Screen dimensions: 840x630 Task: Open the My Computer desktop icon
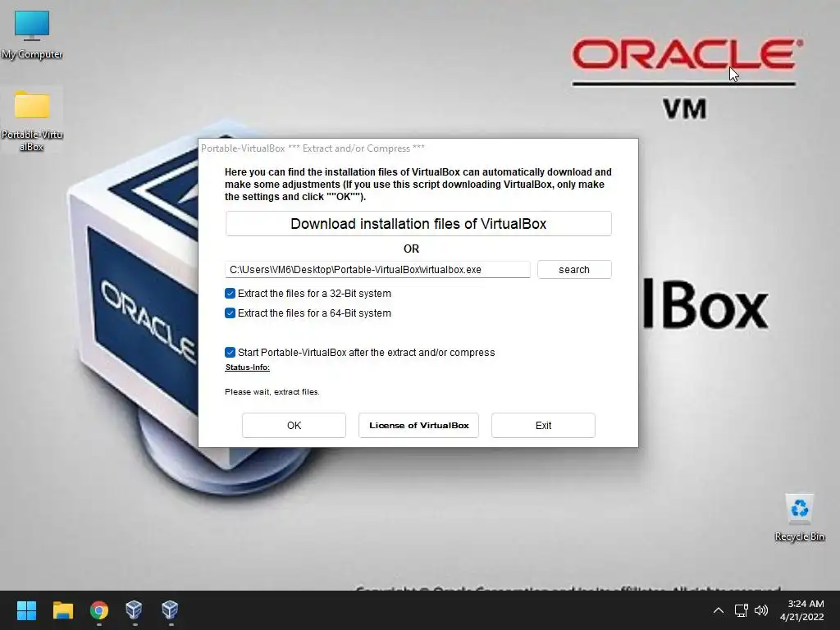pyautogui.click(x=32, y=34)
